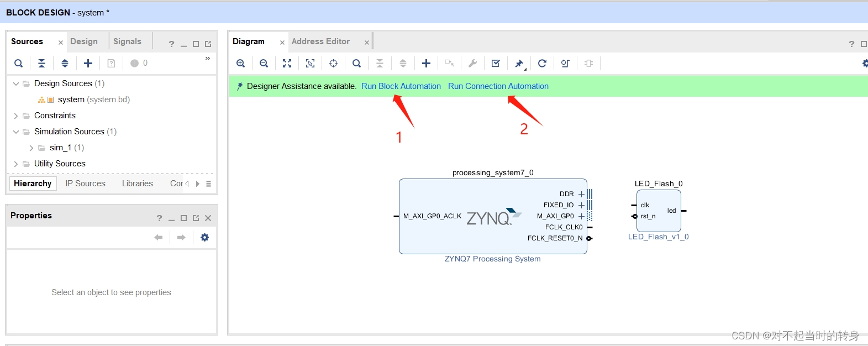Close the Address Editor tab

[367, 43]
